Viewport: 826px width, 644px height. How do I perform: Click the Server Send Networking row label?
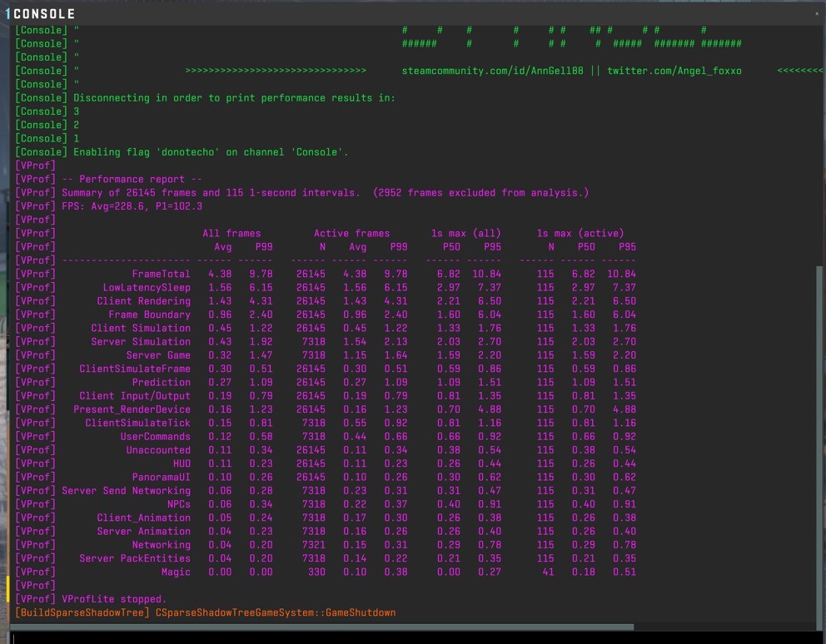pyautogui.click(x=126, y=490)
